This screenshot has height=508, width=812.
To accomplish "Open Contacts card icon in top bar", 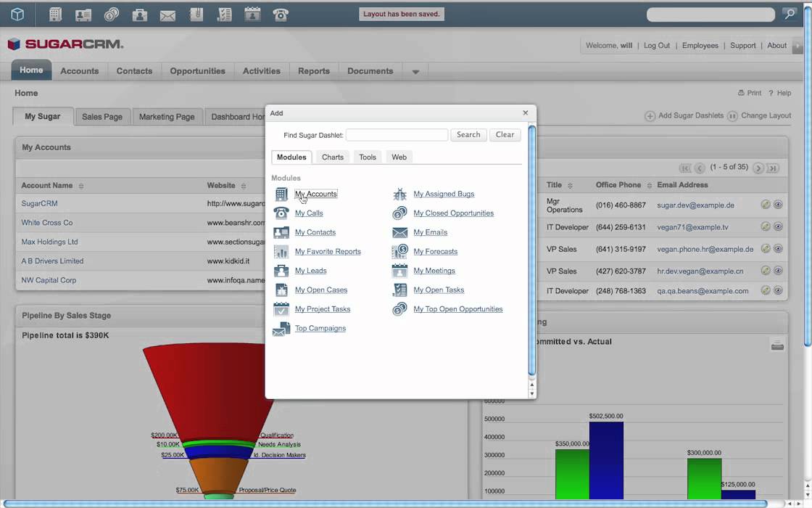I will point(83,15).
